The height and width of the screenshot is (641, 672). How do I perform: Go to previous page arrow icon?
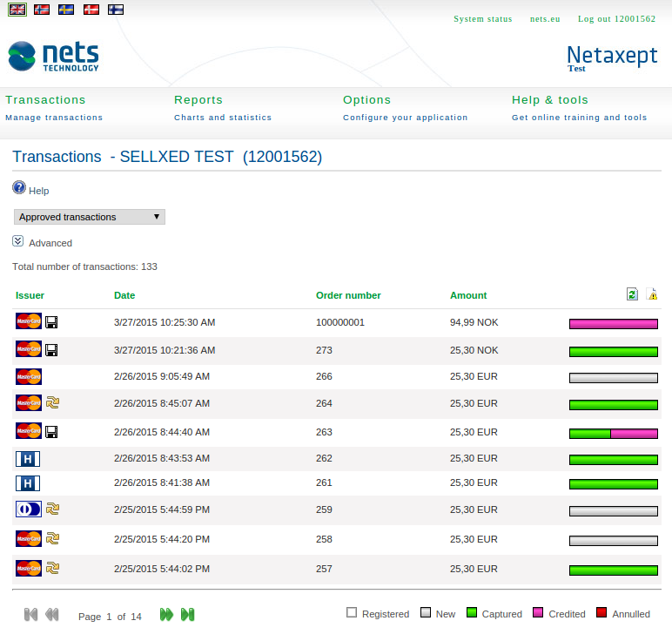click(x=52, y=614)
